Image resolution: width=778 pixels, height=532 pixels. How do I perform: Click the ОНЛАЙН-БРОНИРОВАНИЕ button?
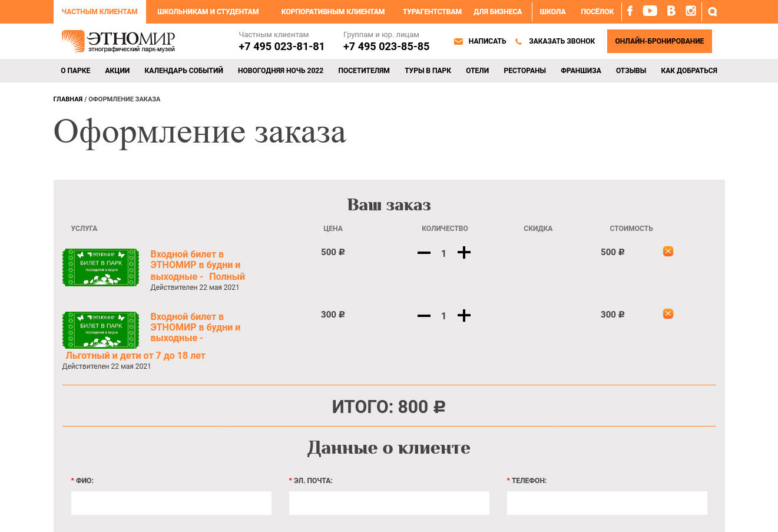[660, 41]
